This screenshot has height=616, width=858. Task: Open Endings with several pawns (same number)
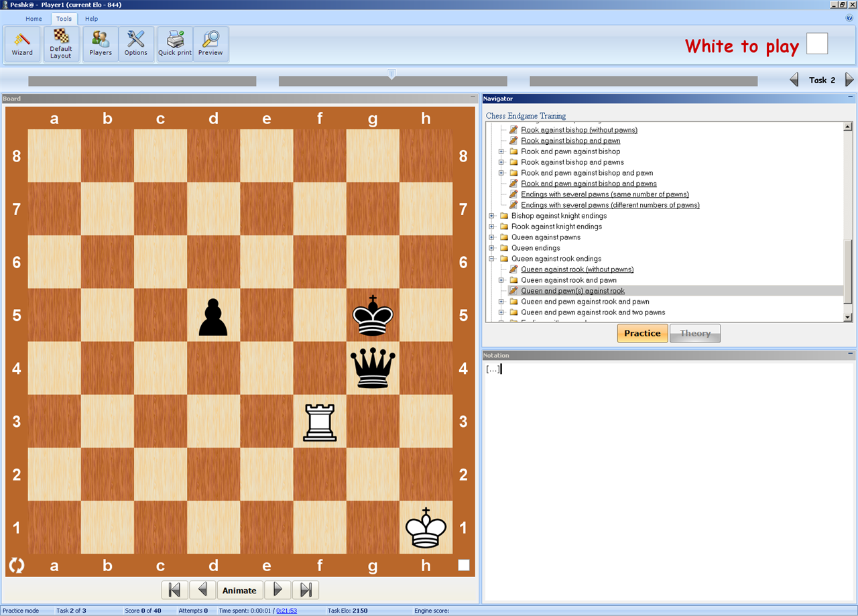[605, 194]
